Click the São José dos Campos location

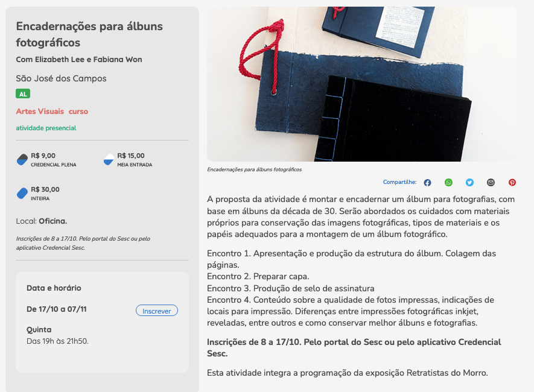[x=61, y=78]
